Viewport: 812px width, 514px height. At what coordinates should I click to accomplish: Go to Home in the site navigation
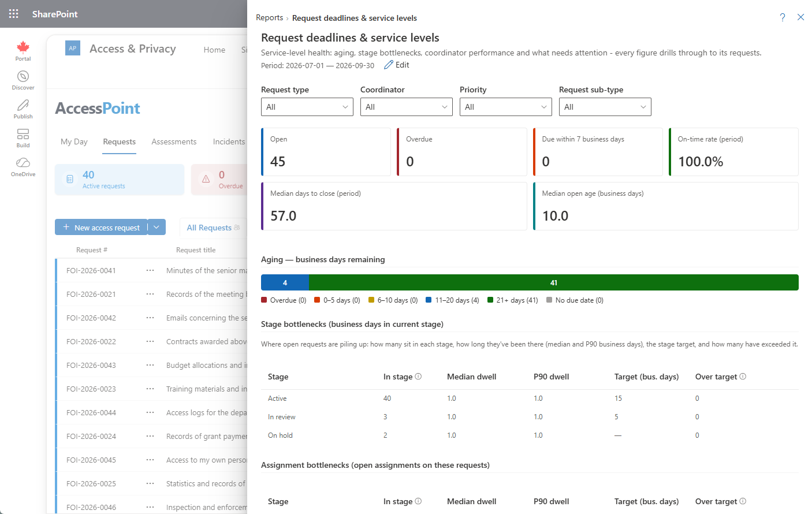coord(214,50)
